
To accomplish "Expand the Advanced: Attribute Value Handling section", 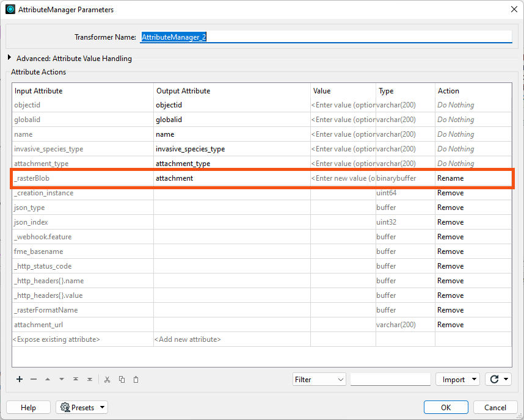I will click(8, 58).
